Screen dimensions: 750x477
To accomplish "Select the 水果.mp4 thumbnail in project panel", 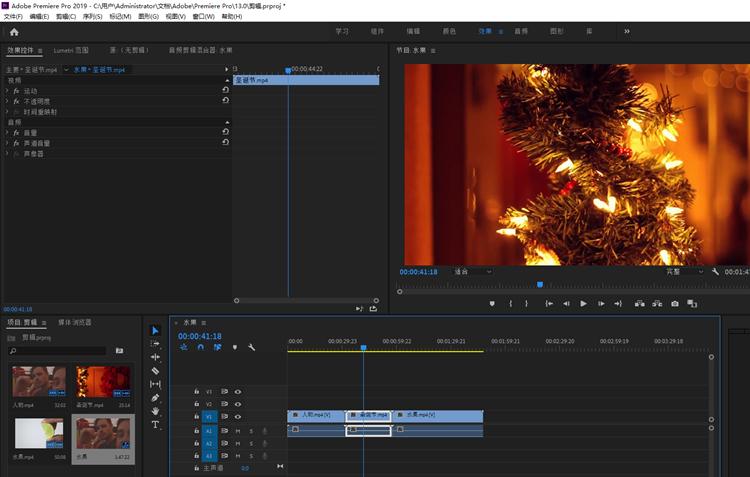I will click(39, 434).
